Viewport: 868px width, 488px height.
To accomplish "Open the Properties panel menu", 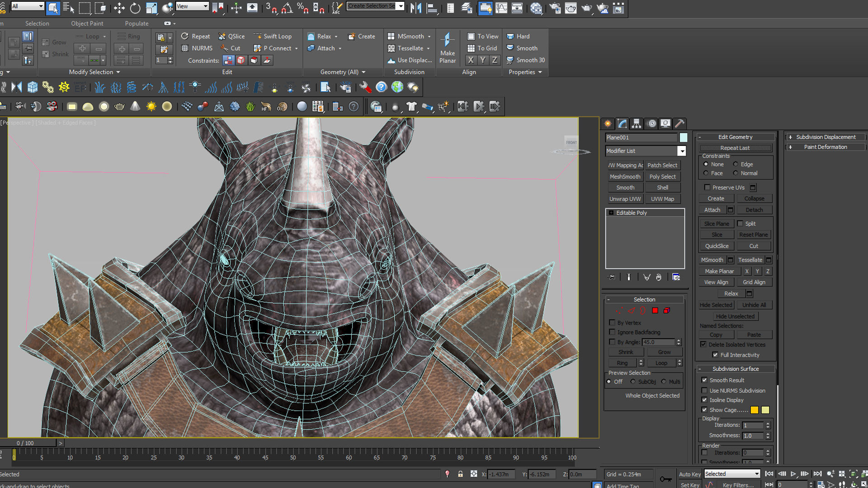I will point(525,72).
